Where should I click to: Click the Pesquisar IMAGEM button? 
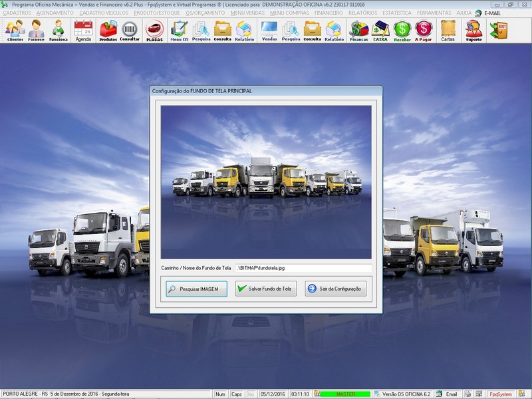(196, 289)
